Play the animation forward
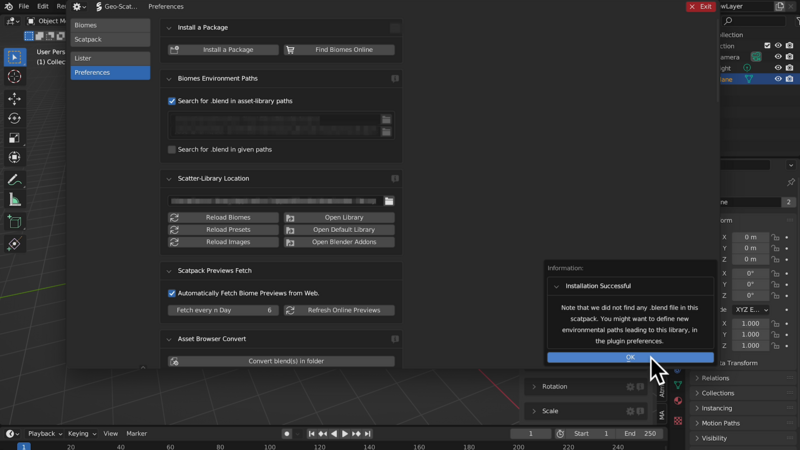 click(x=345, y=434)
